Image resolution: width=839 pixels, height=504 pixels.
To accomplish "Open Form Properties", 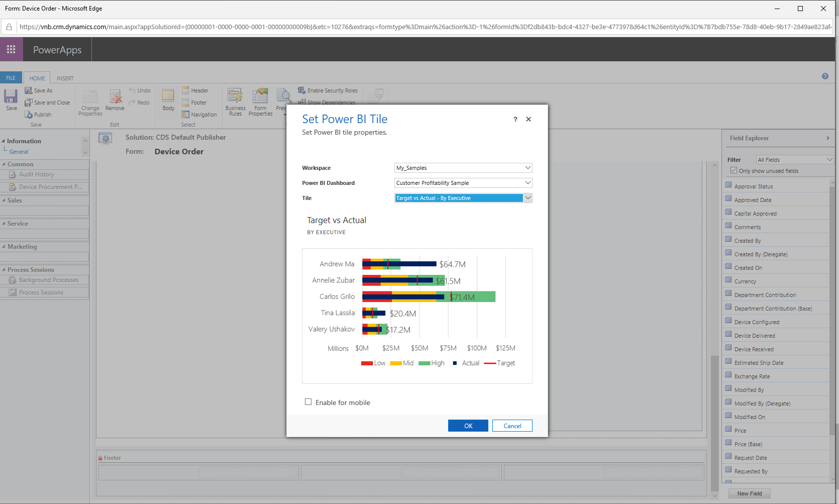I will point(260,103).
